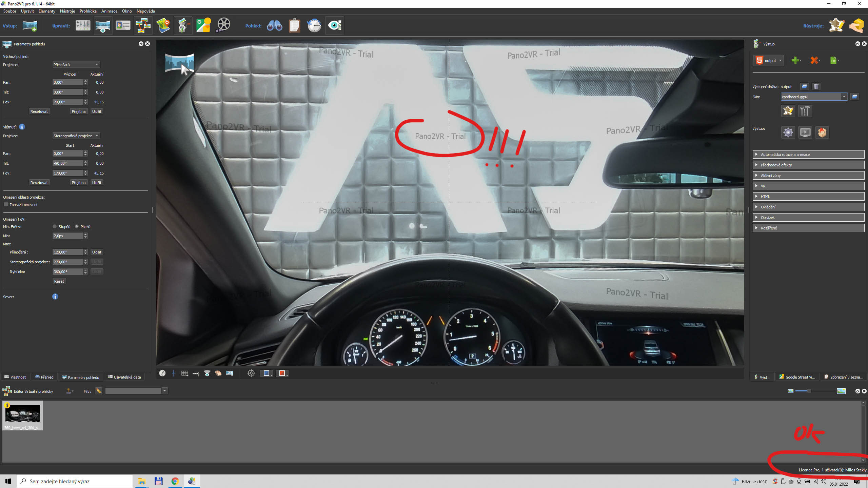This screenshot has width=868, height=488.
Task: Click the blue viewer color swatch button
Action: click(267, 373)
